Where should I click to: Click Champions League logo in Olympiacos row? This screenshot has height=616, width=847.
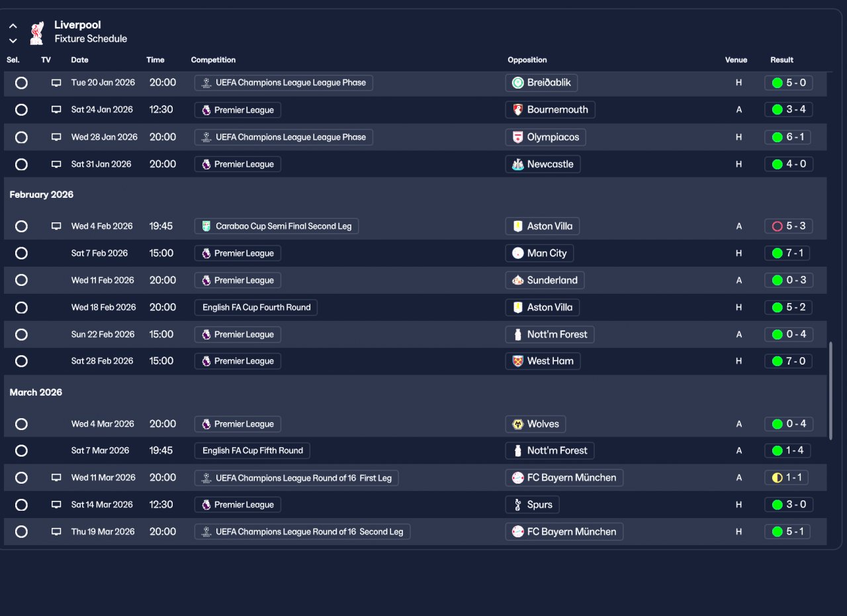[x=206, y=137]
